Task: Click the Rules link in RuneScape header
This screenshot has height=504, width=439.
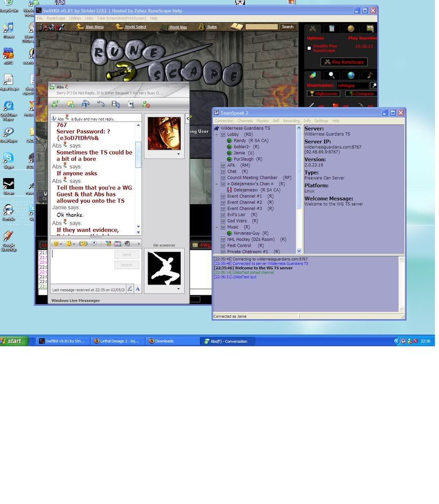Action: click(212, 27)
